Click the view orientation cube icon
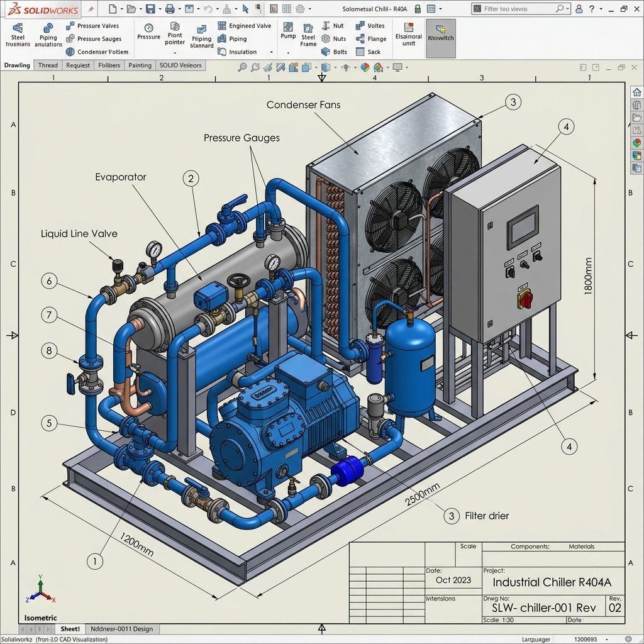Screen dimensions: 644x644 coord(326,67)
